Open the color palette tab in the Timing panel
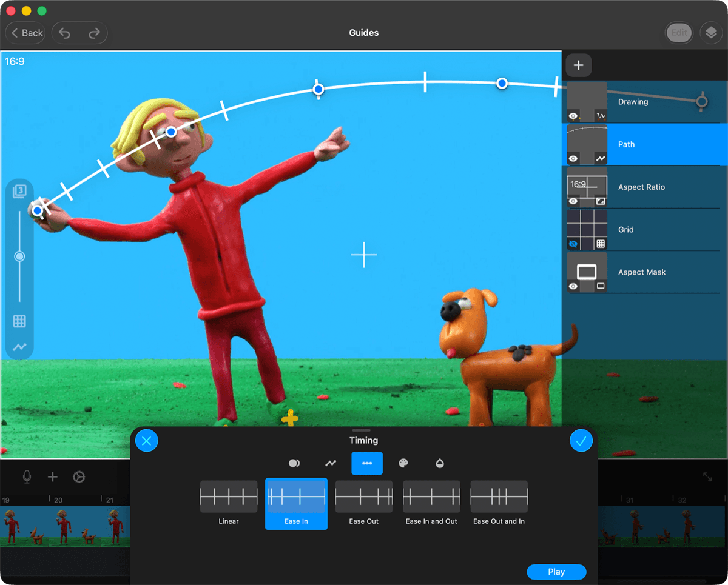The image size is (728, 585). tap(403, 463)
